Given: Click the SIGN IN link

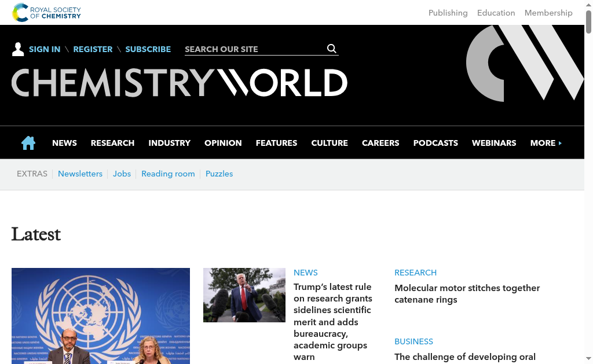Looking at the screenshot, I should tap(45, 49).
